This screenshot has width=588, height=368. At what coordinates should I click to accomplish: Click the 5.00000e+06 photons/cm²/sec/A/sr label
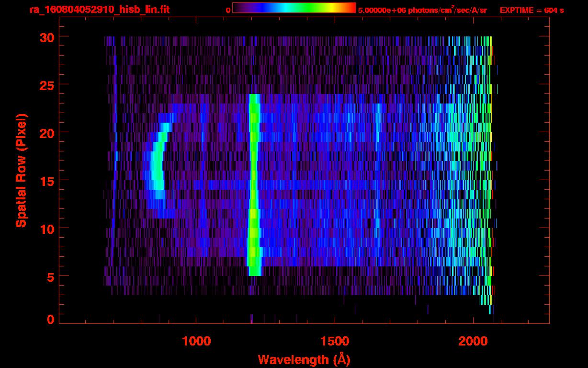(422, 10)
